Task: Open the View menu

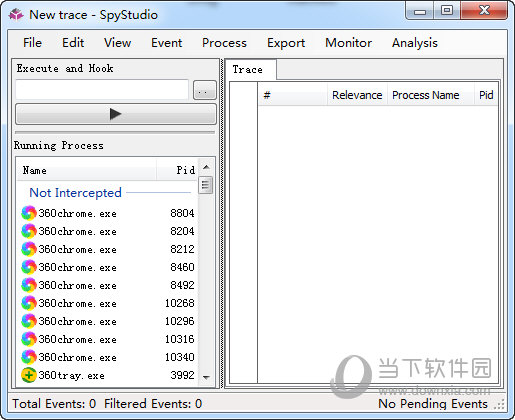Action: pos(117,43)
